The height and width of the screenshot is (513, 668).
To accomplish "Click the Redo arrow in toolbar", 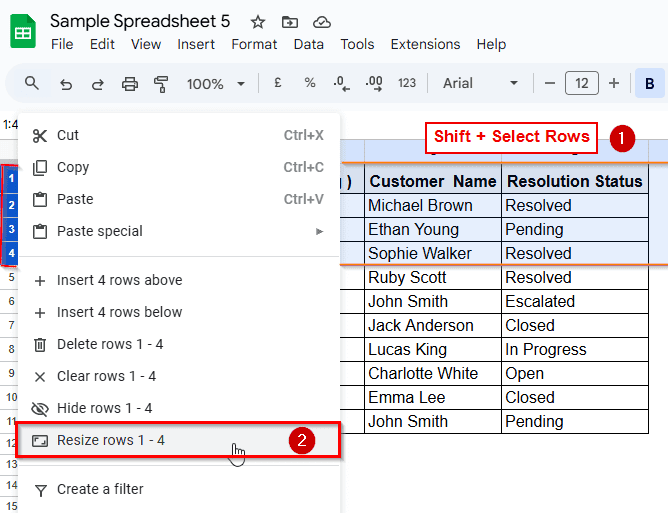I will coord(97,83).
